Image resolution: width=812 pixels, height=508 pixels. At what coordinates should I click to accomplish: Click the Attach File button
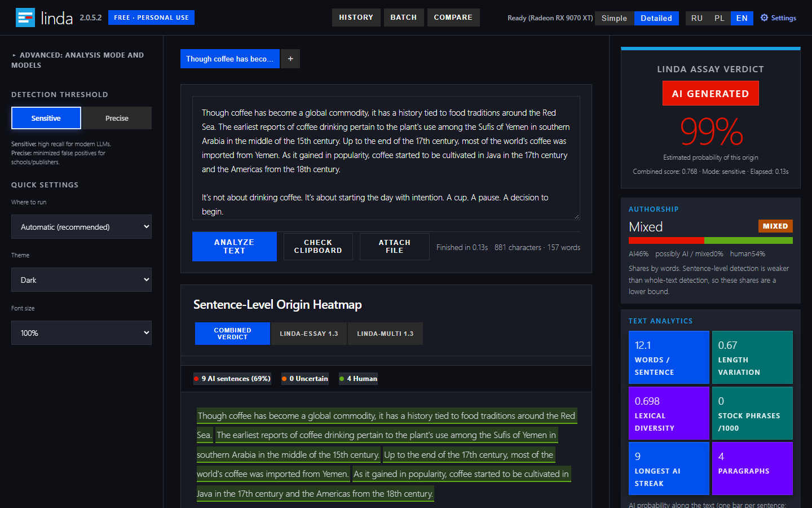point(395,247)
